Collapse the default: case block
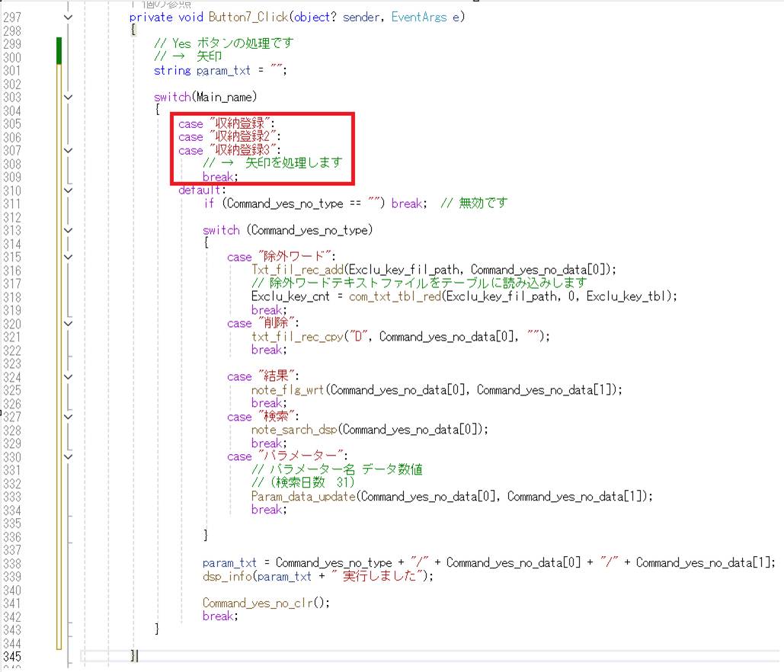Viewport: 784px width, 672px height. click(69, 190)
